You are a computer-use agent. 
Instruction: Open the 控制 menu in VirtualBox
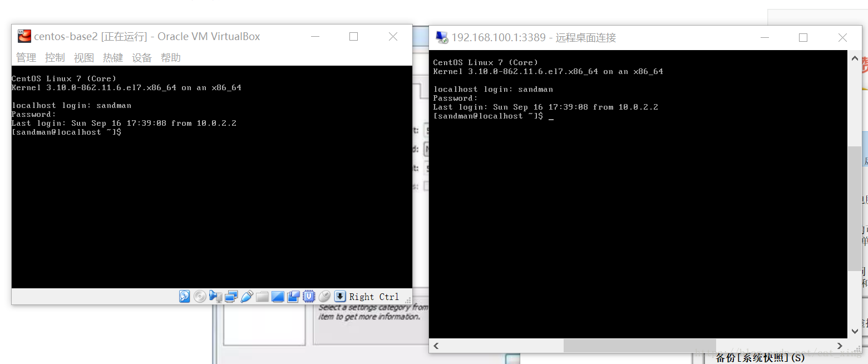click(55, 57)
